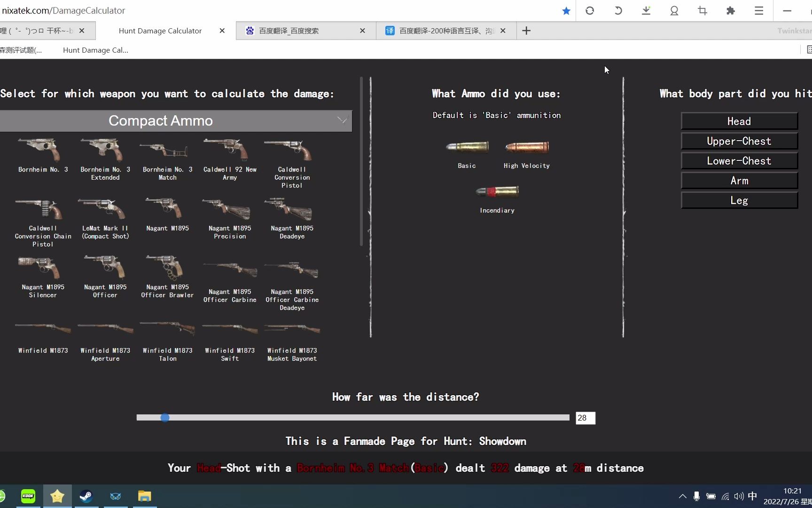Click the Upper-Chest button

(x=739, y=141)
